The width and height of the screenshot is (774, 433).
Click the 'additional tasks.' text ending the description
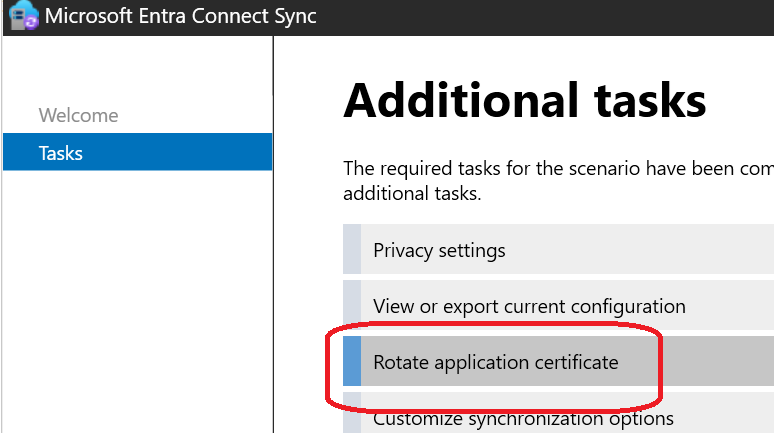coord(412,193)
